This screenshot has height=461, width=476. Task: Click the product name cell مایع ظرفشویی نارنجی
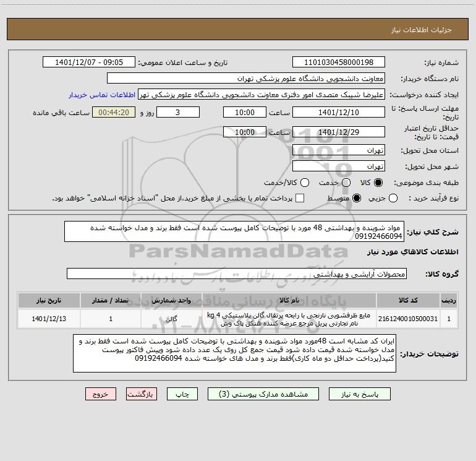coord(289,319)
